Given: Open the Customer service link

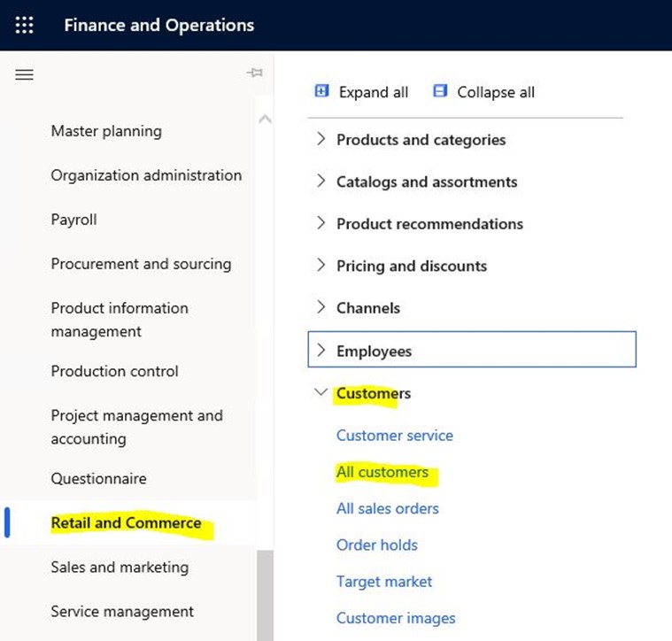Looking at the screenshot, I should coord(395,436).
